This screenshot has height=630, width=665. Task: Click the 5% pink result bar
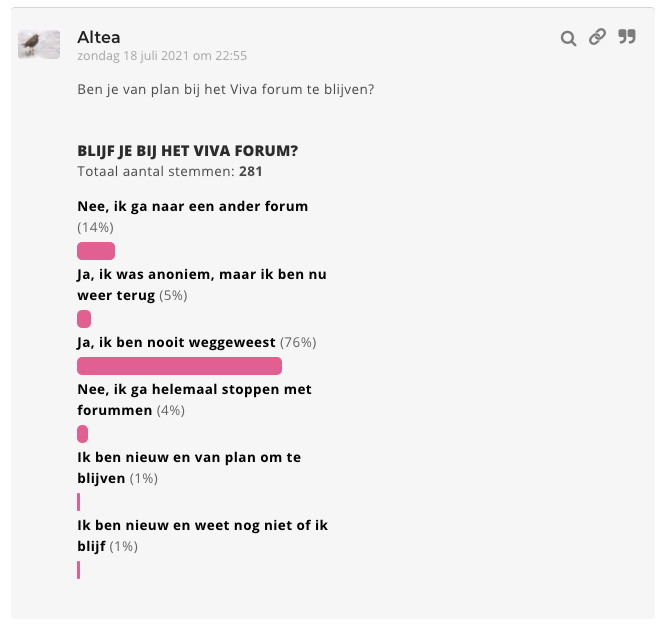tap(84, 319)
